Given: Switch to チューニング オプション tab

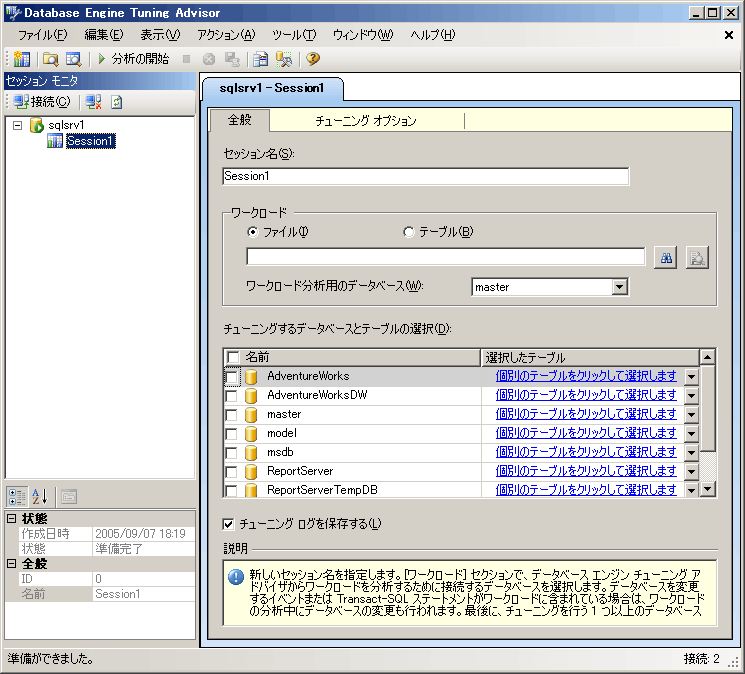Looking at the screenshot, I should (x=365, y=121).
